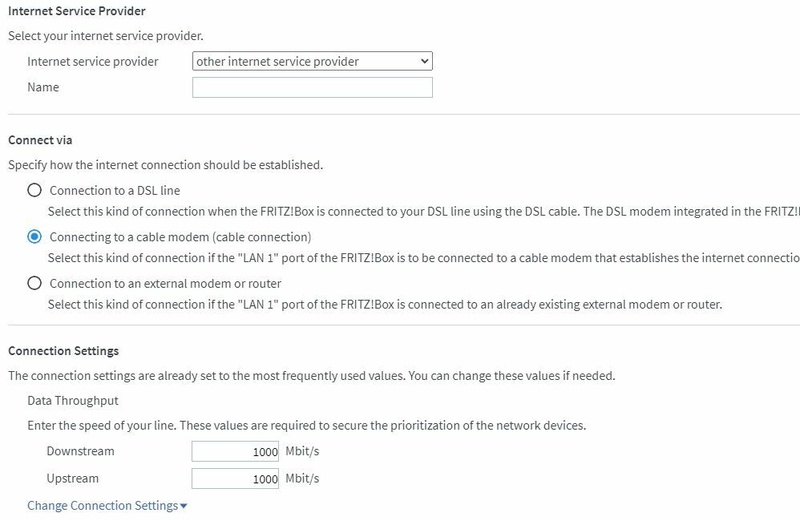Image resolution: width=800 pixels, height=521 pixels.
Task: Click the "Connection Settings" section heading
Action: 63,352
